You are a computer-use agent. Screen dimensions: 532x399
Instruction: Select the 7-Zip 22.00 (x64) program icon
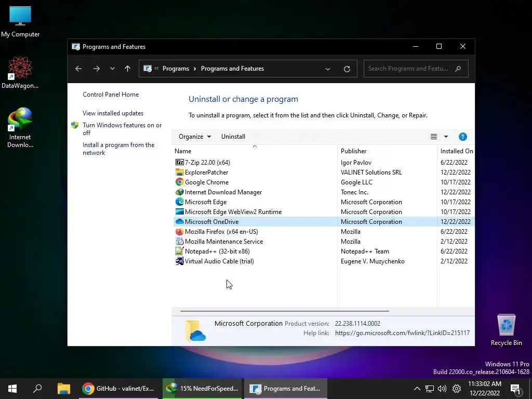pyautogui.click(x=179, y=162)
